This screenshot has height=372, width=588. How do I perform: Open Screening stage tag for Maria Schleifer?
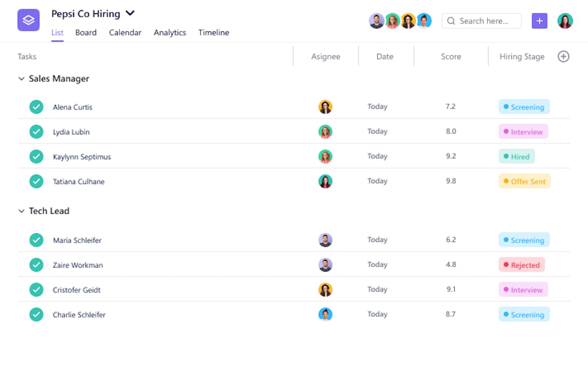[x=524, y=240]
